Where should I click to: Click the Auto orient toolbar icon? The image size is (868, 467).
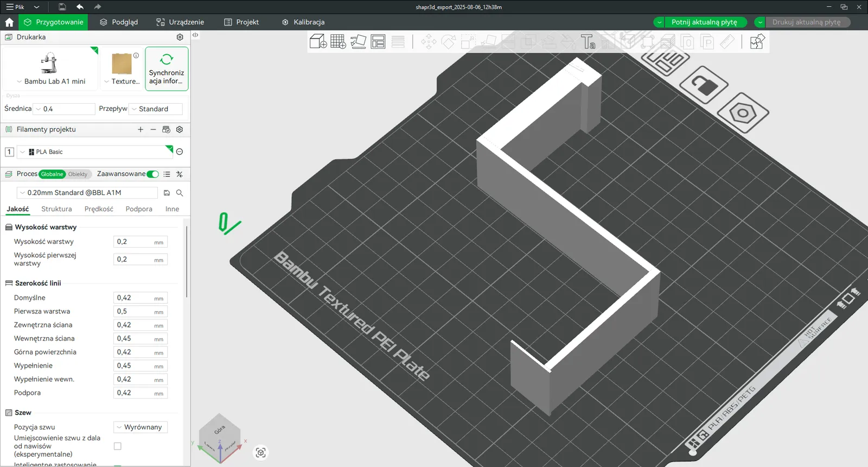358,41
